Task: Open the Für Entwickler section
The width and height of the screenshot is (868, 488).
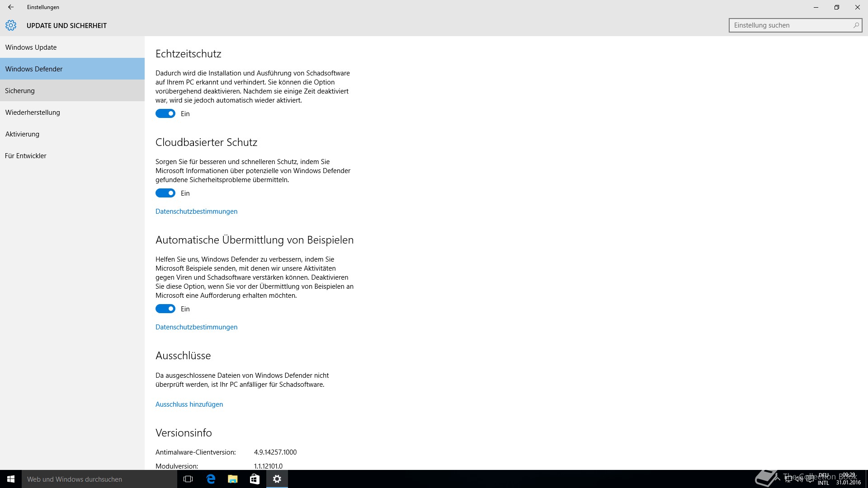Action: tap(72, 155)
